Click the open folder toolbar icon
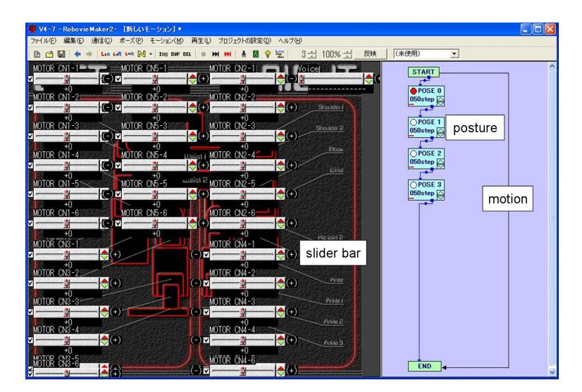Screen dimensions: 582x392 (x=49, y=54)
